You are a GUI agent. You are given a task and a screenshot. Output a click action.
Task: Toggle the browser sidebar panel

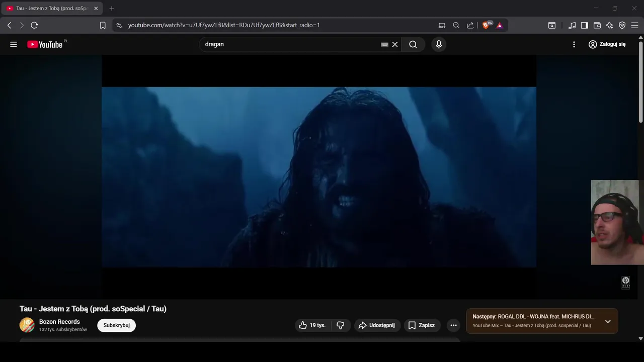pos(584,25)
